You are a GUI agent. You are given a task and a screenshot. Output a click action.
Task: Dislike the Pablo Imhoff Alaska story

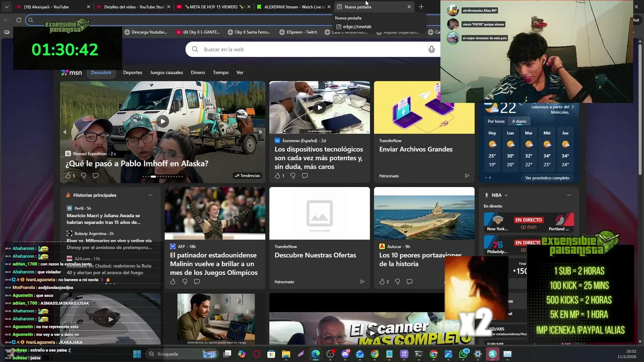[x=84, y=175]
